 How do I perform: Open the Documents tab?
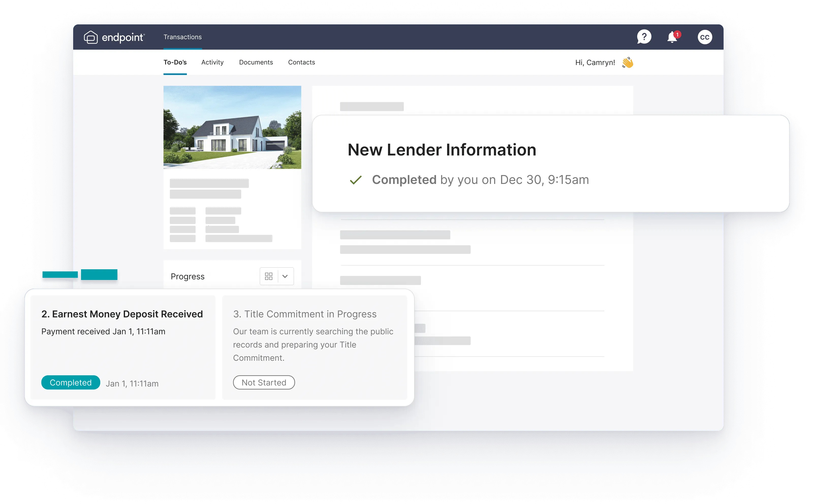[x=256, y=62]
